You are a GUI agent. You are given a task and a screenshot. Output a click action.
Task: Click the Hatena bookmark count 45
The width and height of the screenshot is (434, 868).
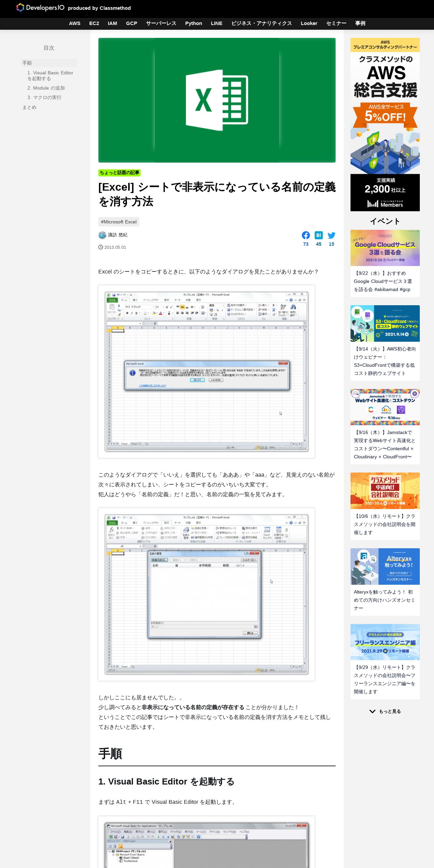tap(319, 244)
